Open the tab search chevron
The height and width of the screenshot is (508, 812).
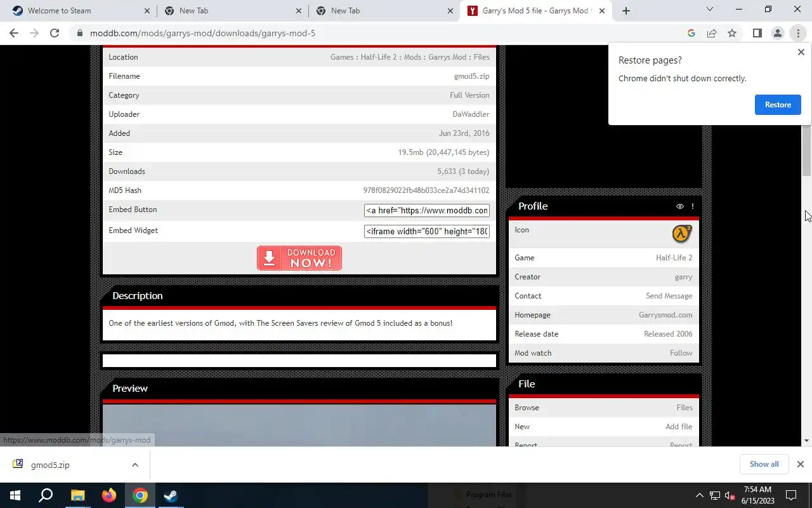[710, 10]
